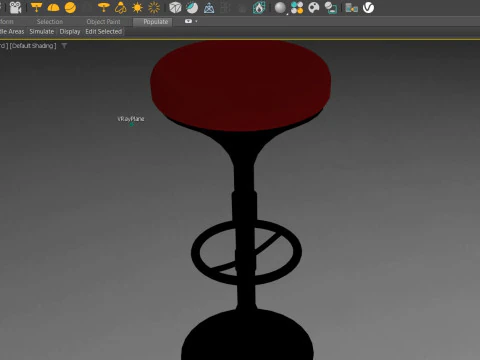The width and height of the screenshot is (480, 360).
Task: Click the folder and monitor toolbar icon
Action: click(x=352, y=8)
